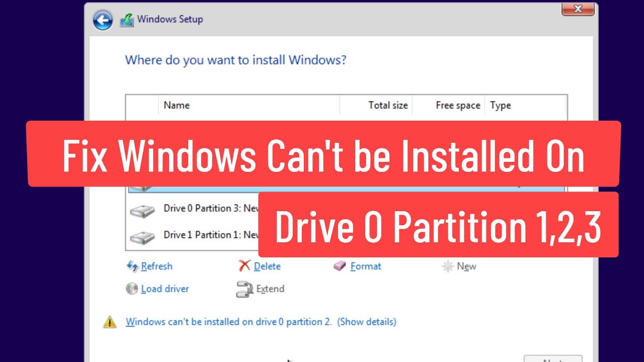The width and height of the screenshot is (644, 362).
Task: Click the Refresh link
Action: 156,266
